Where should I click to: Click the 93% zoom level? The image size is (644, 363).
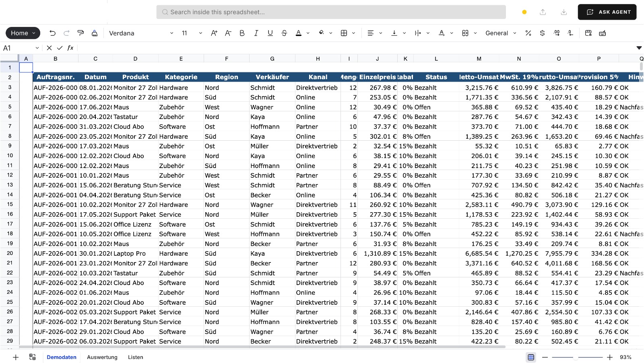(x=625, y=357)
